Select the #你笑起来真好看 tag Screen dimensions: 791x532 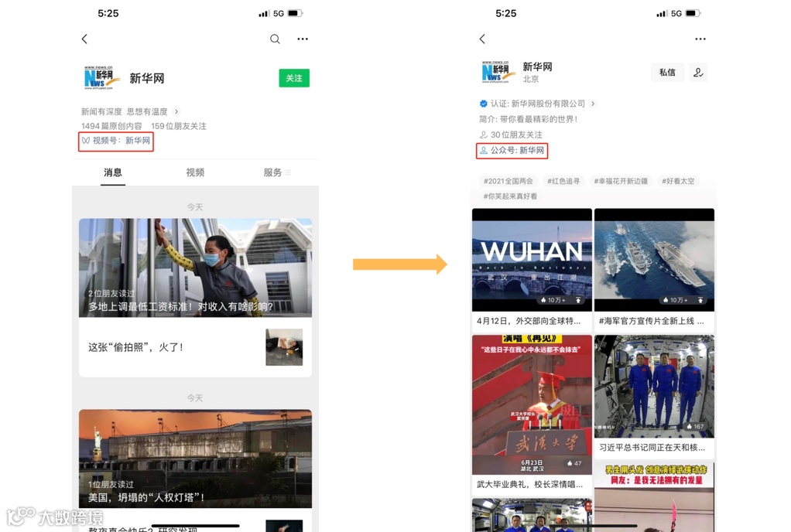[x=510, y=196]
